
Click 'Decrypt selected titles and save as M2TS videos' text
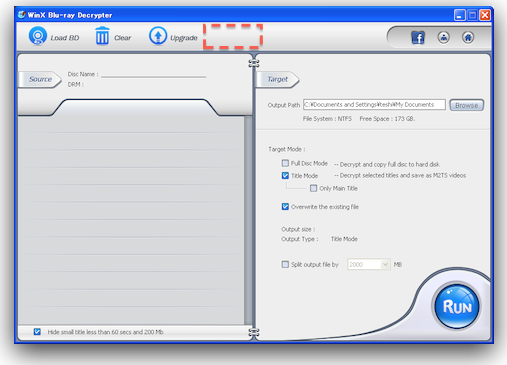403,175
